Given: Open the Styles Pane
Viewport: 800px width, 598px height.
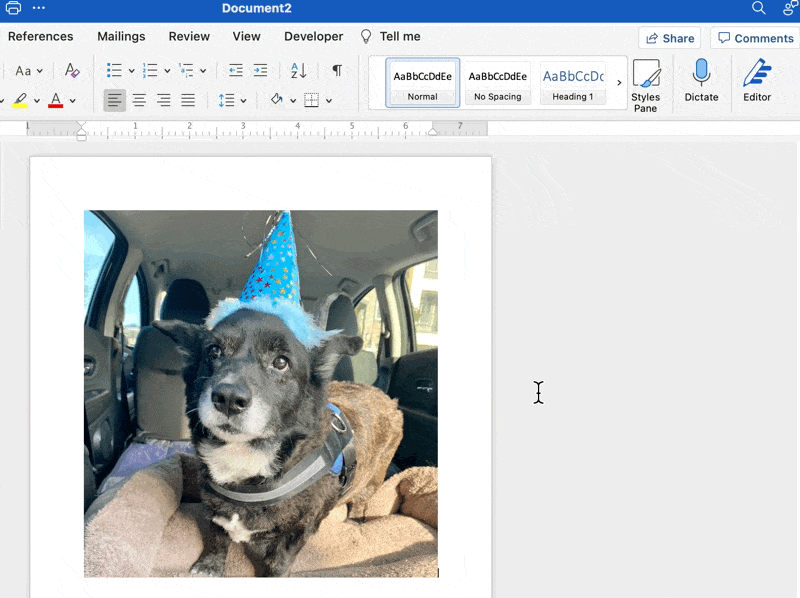Looking at the screenshot, I should click(646, 85).
